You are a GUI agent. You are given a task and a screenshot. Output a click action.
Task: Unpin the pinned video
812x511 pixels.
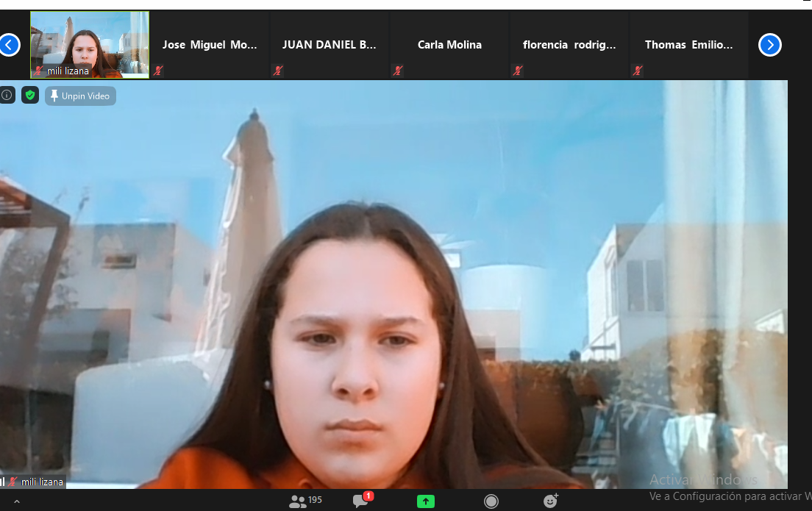pos(80,96)
